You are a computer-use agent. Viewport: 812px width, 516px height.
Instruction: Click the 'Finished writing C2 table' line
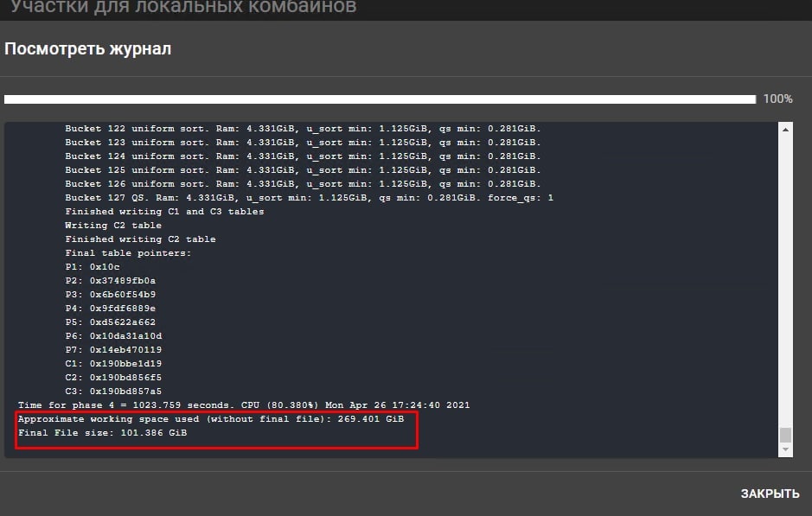[140, 239]
